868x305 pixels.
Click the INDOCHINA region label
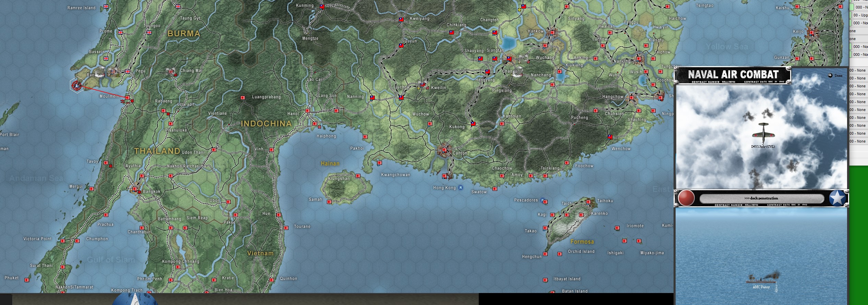(266, 124)
